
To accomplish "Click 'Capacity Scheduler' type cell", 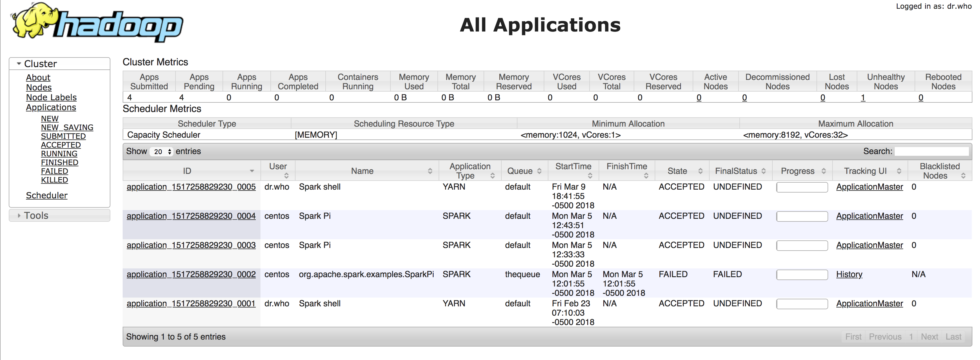I will tap(164, 135).
